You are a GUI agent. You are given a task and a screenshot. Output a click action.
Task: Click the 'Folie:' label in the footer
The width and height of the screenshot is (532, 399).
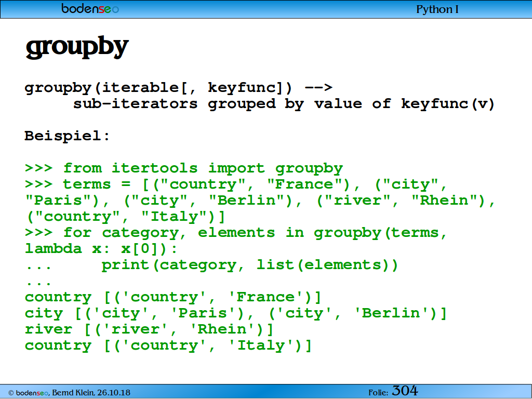(378, 393)
